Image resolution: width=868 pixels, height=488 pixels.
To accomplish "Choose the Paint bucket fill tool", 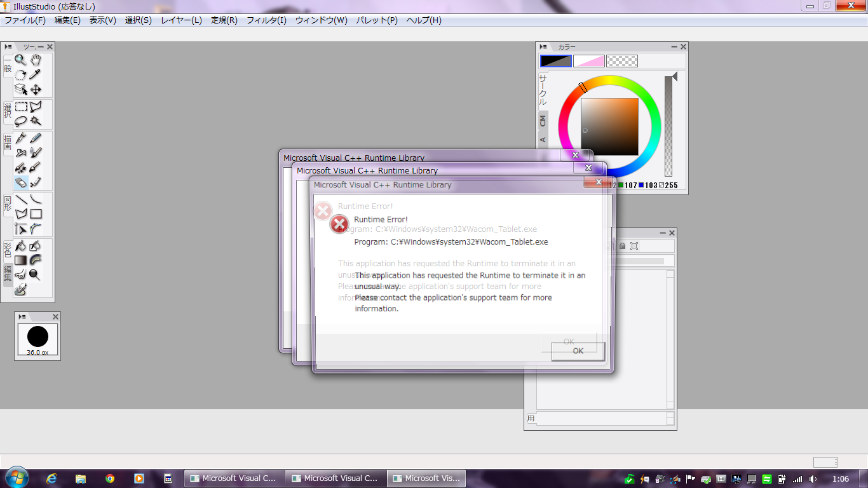I will tap(21, 245).
